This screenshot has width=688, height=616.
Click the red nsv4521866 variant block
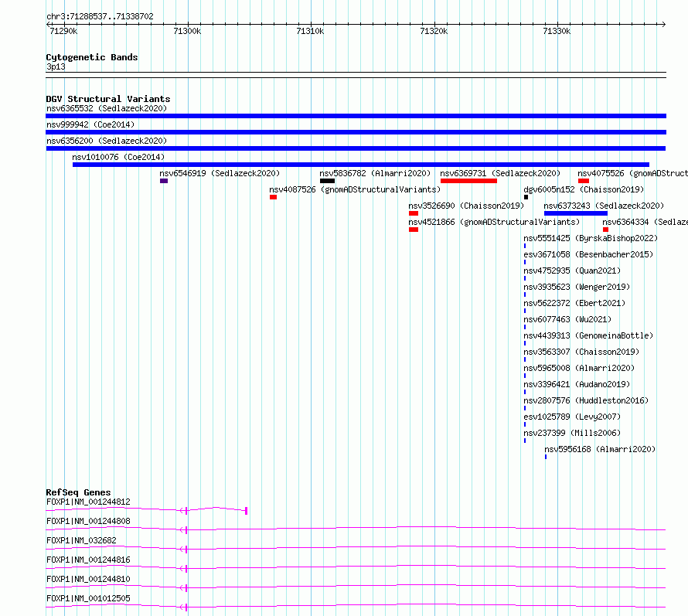pyautogui.click(x=414, y=230)
